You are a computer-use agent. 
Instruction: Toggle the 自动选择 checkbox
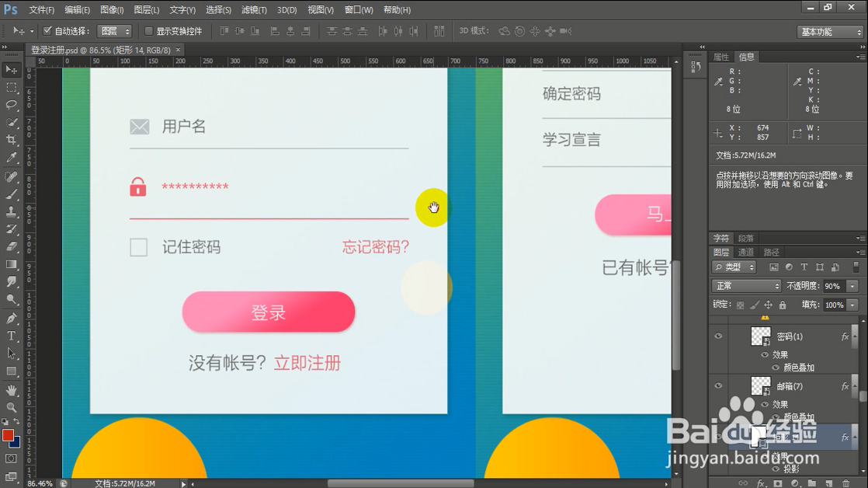[47, 31]
